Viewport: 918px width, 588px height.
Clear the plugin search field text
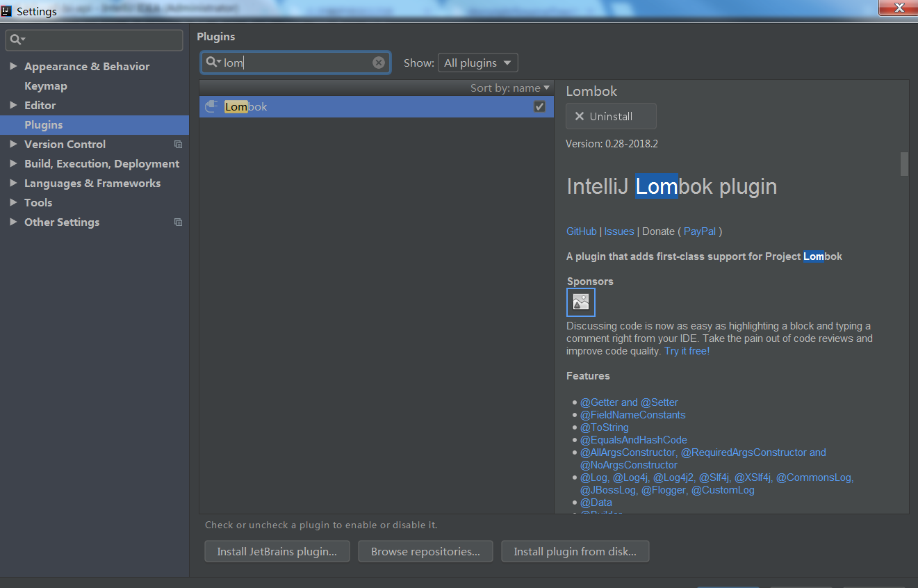click(x=378, y=63)
